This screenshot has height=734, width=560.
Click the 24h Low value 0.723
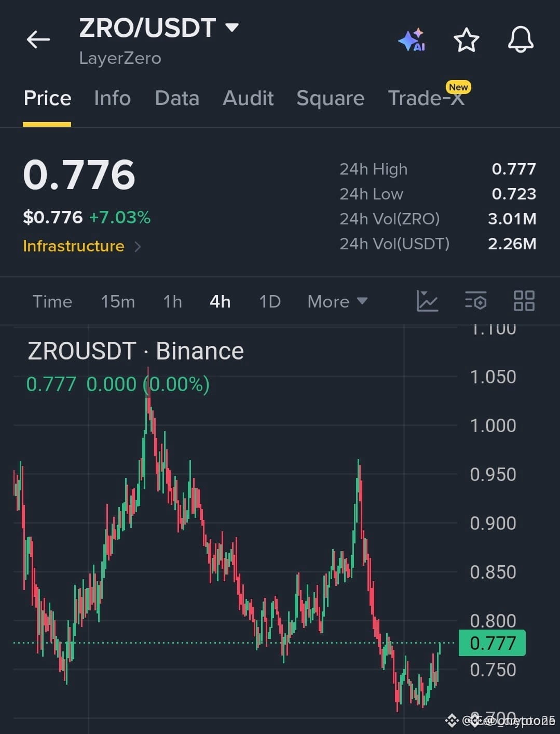point(514,194)
